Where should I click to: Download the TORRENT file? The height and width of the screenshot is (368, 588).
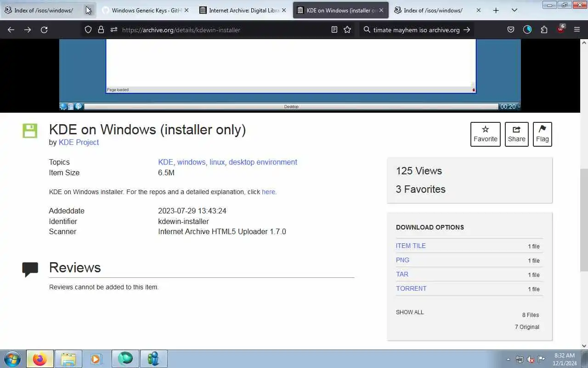point(411,288)
